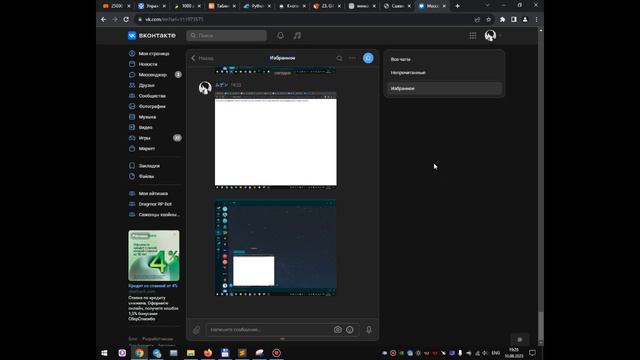The width and height of the screenshot is (640, 360).
Task: Open Chrome three-dot menu
Action: tap(536, 19)
